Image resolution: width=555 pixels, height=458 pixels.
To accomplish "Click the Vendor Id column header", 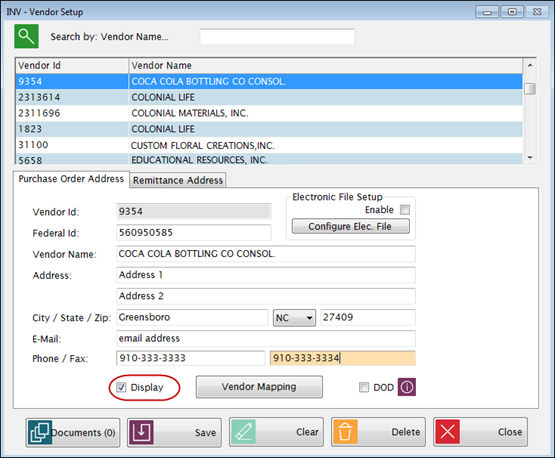I will click(72, 65).
